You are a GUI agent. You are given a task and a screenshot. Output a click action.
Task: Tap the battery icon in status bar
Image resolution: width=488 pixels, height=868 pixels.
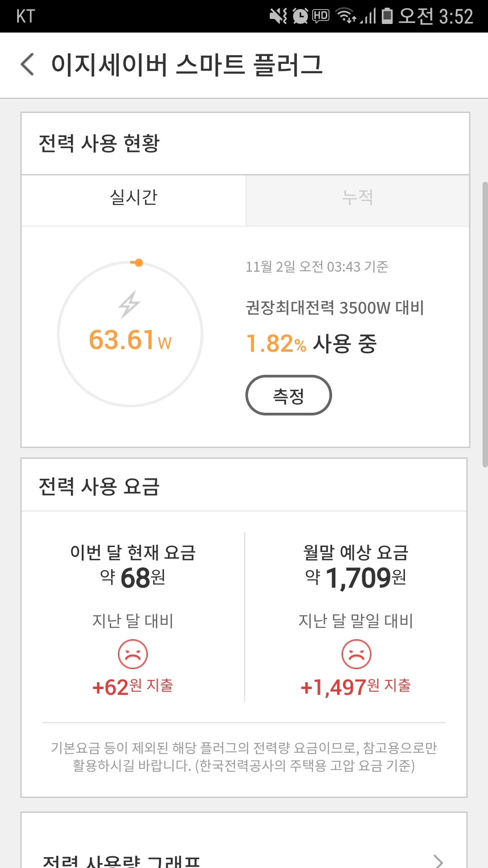tap(387, 16)
